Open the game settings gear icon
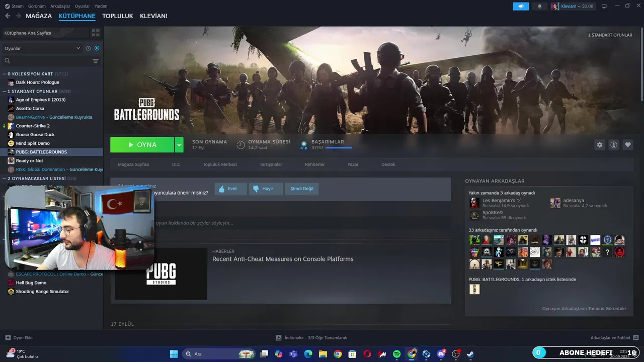Image resolution: width=644 pixels, height=362 pixels. 599,145
